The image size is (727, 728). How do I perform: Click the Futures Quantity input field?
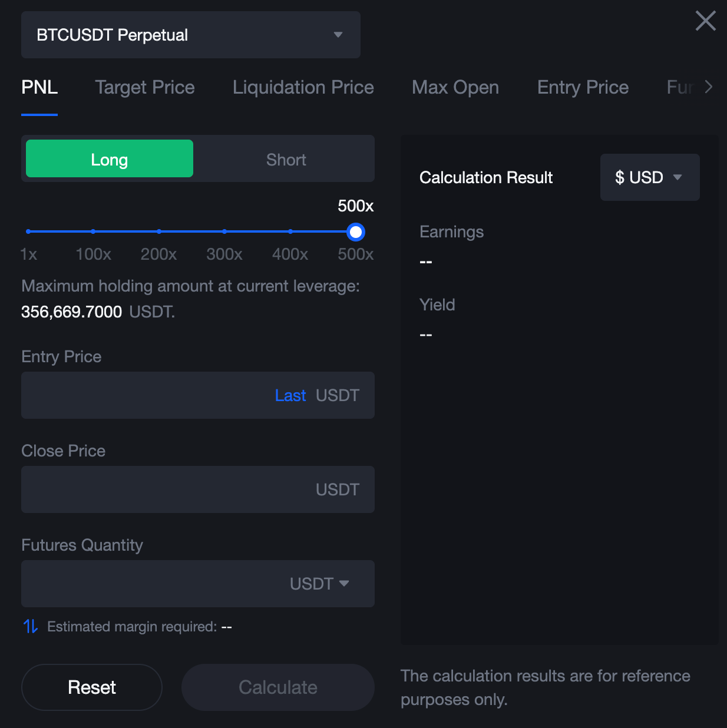[153, 584]
